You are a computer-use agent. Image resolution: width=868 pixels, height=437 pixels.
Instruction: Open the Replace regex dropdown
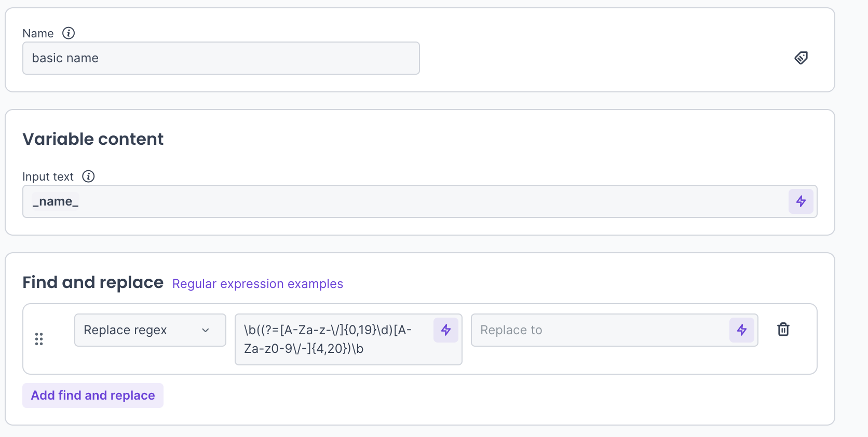click(x=150, y=330)
